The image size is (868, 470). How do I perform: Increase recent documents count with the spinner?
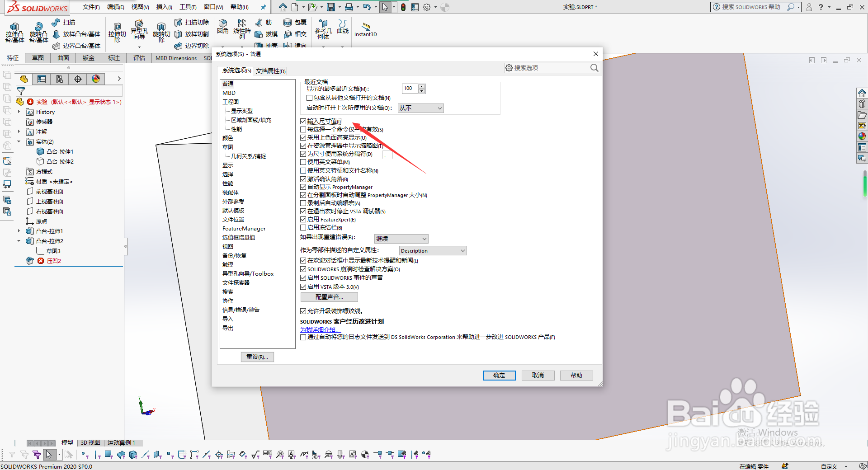tap(422, 86)
